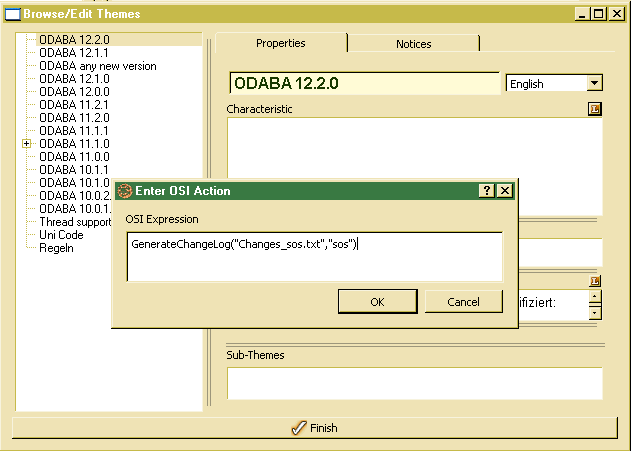Maximize the Browse/Edit Themes window
Viewport: 631px width, 451px height.
(599, 14)
